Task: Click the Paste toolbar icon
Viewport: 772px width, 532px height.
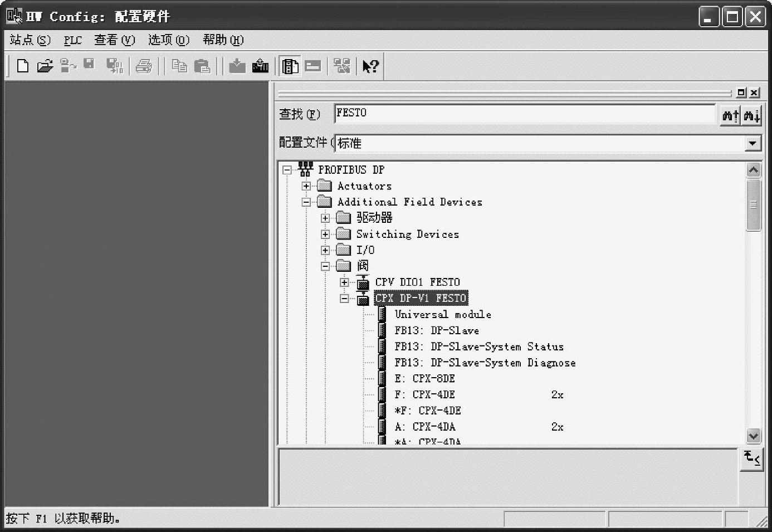Action: coord(202,66)
